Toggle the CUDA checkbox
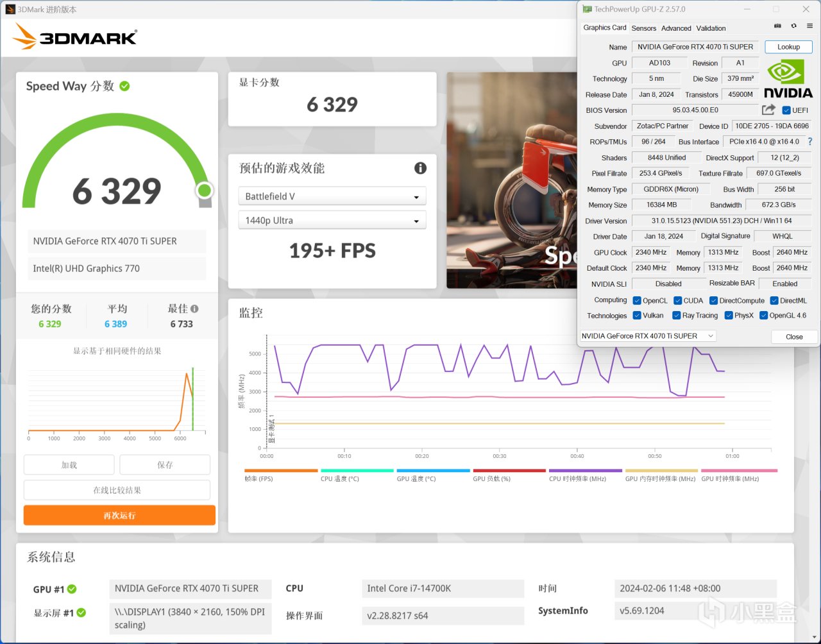 tap(677, 301)
